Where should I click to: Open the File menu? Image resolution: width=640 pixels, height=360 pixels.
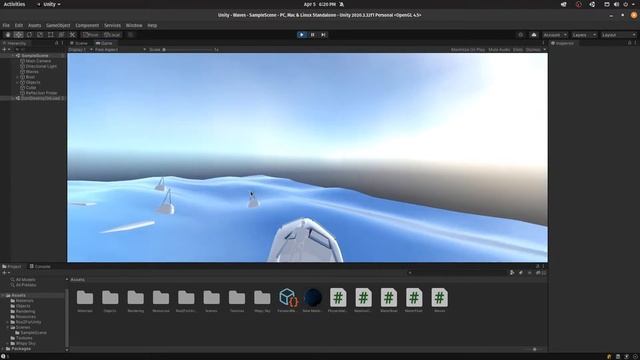click(6, 25)
